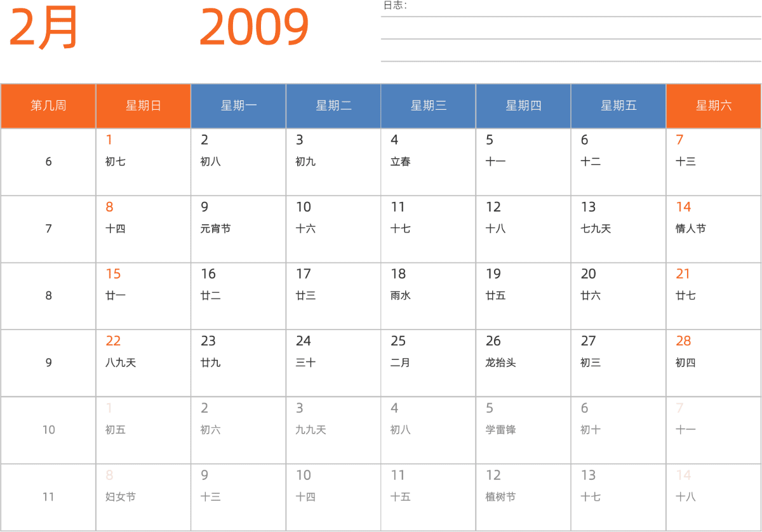Select week number 11 in 第几周 column
Image resolution: width=762 pixels, height=532 pixels.
click(48, 497)
